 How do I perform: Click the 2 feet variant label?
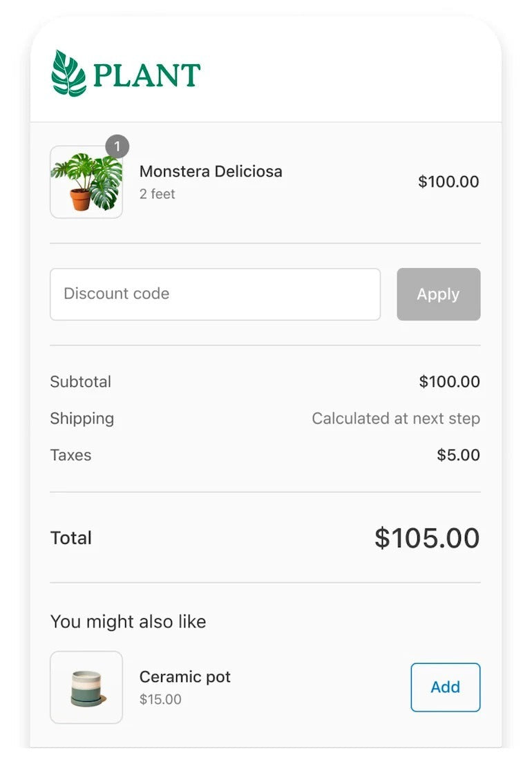(158, 194)
